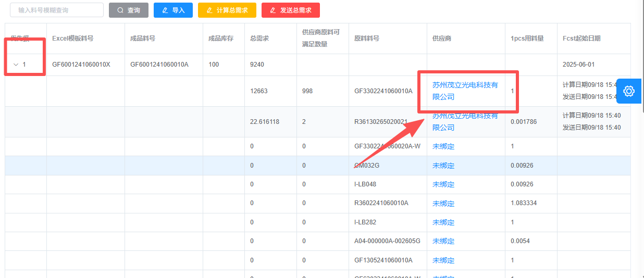Click 未绑定 in the I-LB048 row
The width and height of the screenshot is (644, 278).
coord(443,184)
